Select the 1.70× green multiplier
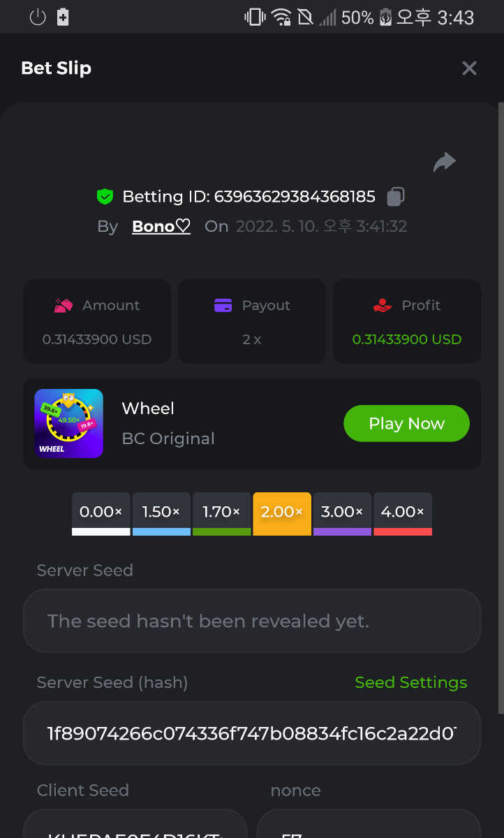 (221, 513)
